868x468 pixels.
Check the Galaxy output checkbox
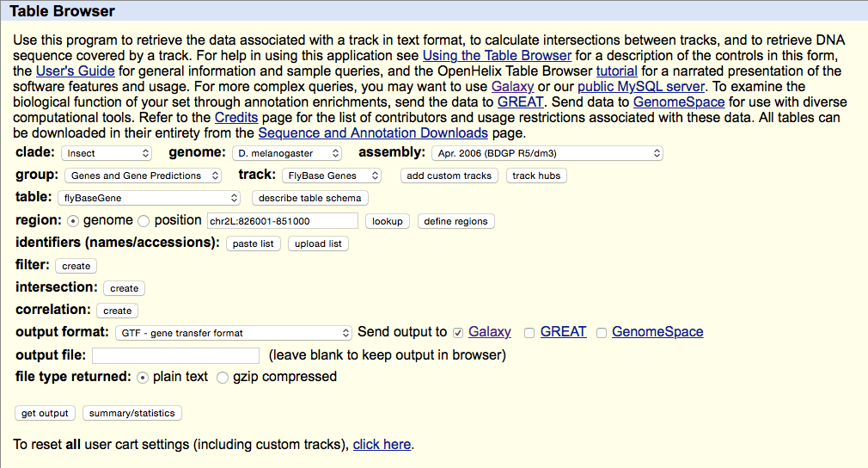coord(458,332)
